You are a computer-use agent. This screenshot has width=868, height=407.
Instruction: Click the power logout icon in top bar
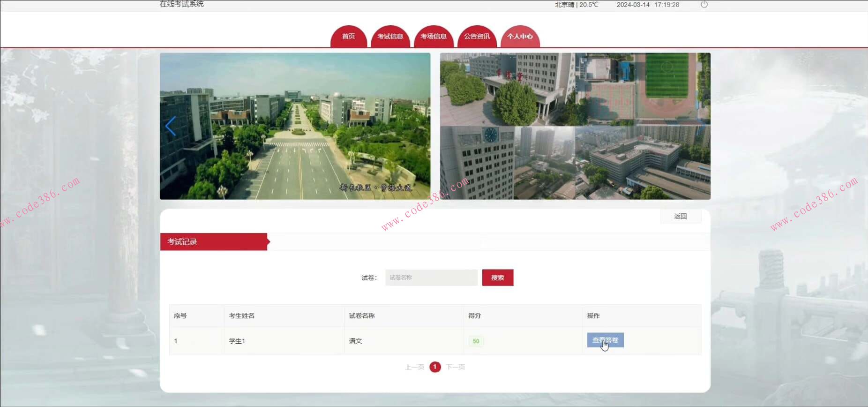[x=704, y=5]
